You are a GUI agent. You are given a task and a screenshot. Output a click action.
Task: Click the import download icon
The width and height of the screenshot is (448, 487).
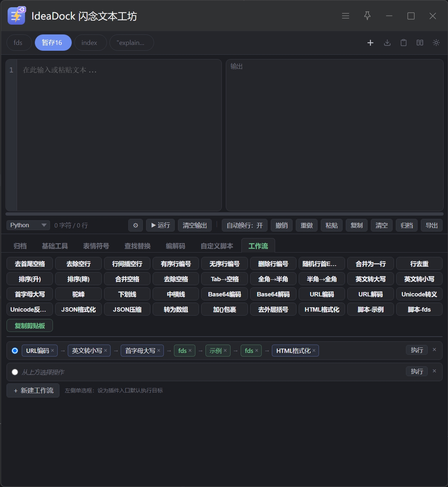point(387,43)
